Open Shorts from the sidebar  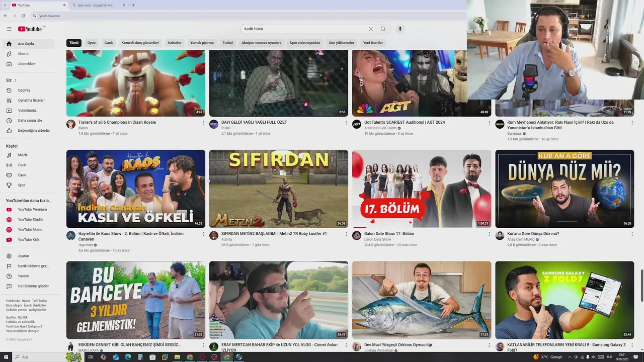(29, 54)
